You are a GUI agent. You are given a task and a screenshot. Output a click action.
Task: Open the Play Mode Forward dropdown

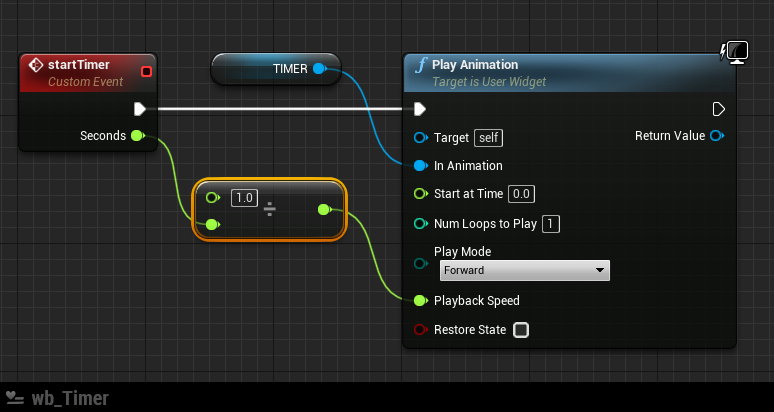pyautogui.click(x=525, y=270)
